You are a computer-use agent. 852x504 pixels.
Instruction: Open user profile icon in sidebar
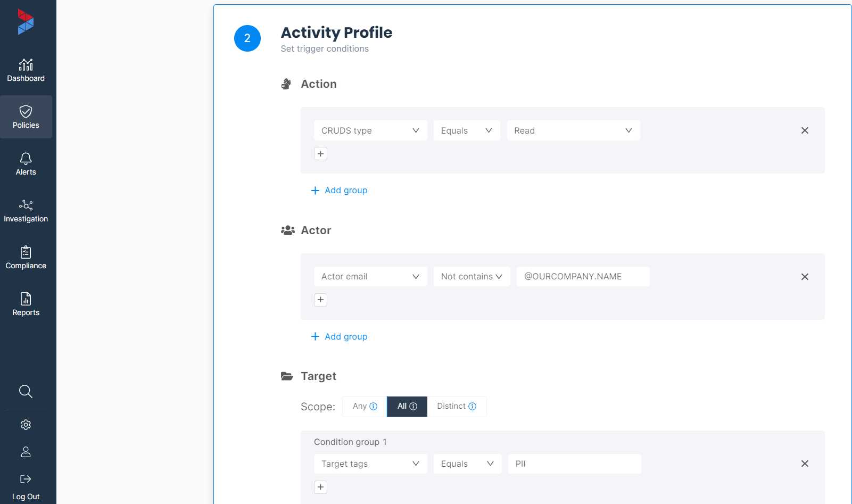coord(26,452)
